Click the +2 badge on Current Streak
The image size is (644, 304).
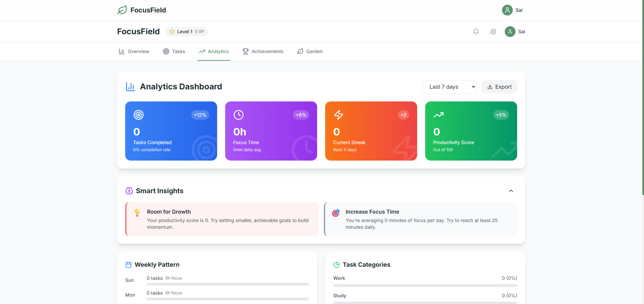click(x=403, y=115)
